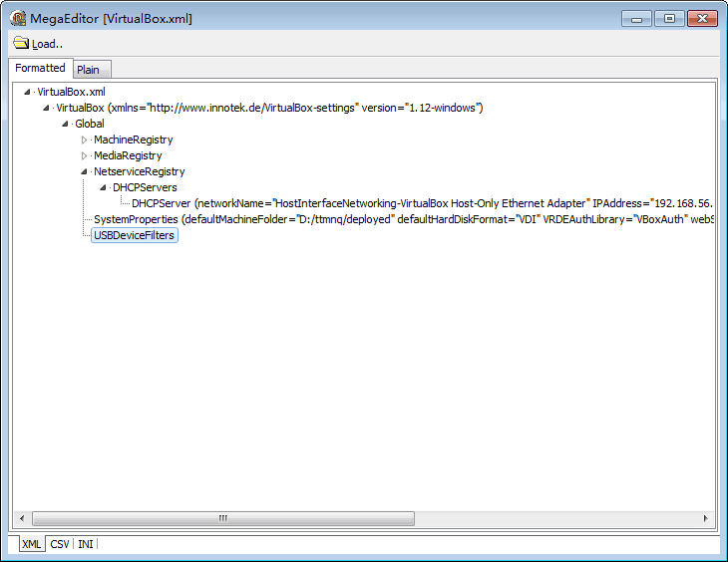Switch to the Formatted tab
728x562 pixels.
point(41,68)
